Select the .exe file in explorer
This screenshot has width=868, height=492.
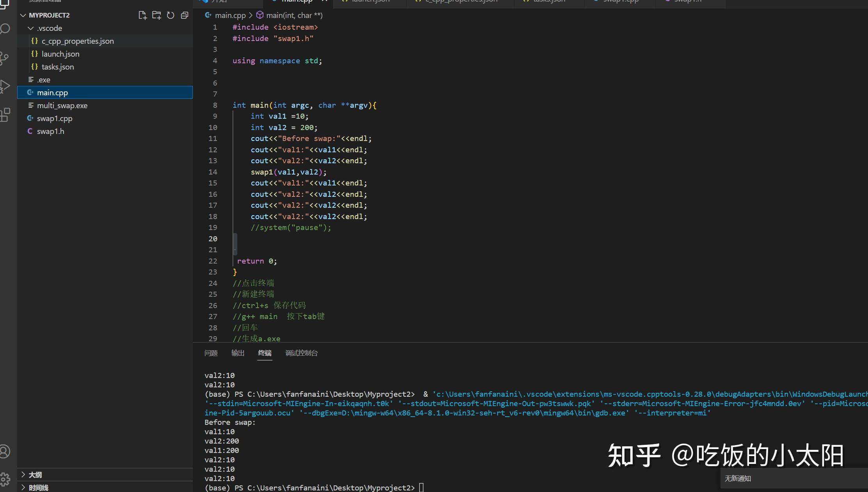coord(105,80)
